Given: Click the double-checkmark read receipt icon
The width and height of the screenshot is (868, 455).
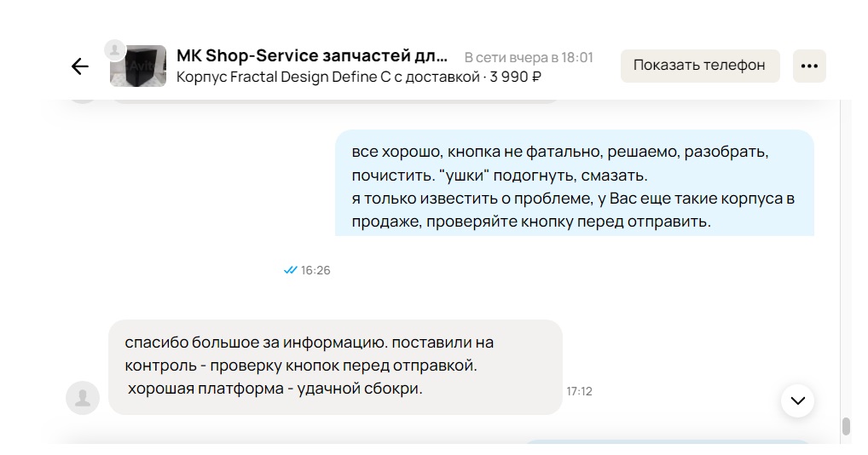Looking at the screenshot, I should [290, 270].
